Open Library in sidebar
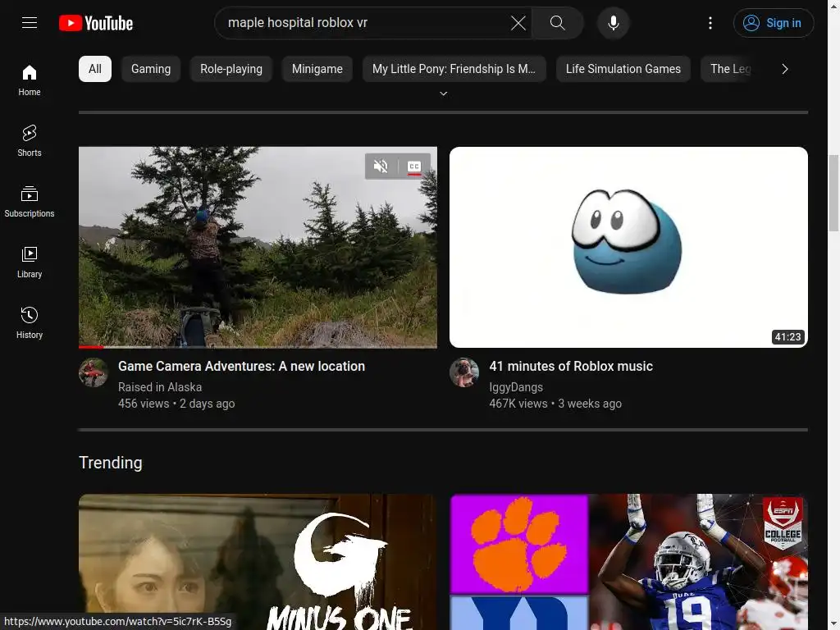The width and height of the screenshot is (840, 630). [x=30, y=262]
